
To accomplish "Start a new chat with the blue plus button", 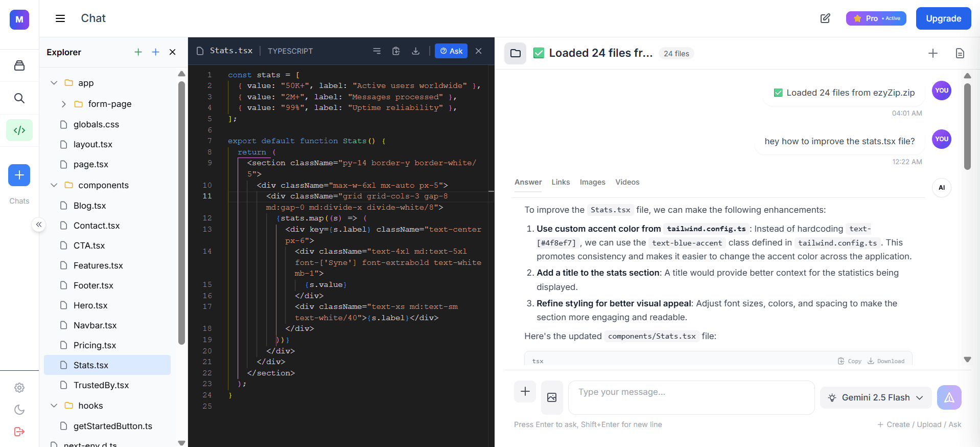I will (x=19, y=175).
